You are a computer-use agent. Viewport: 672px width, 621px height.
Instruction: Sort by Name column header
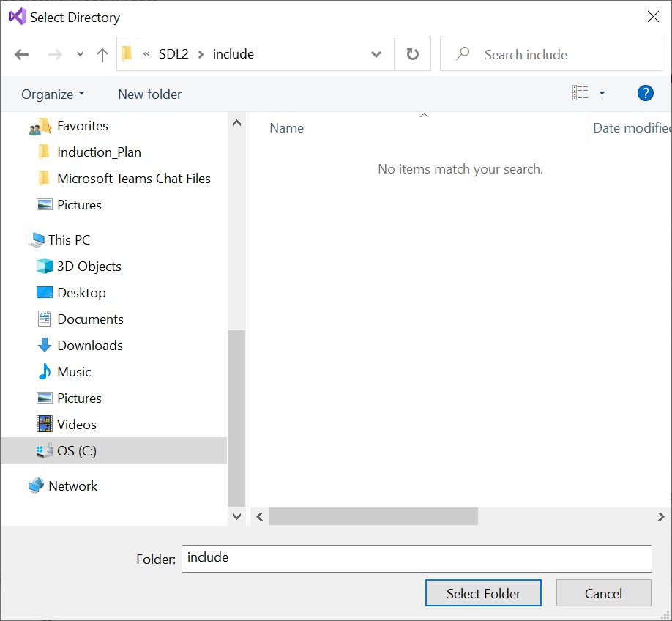pos(287,128)
